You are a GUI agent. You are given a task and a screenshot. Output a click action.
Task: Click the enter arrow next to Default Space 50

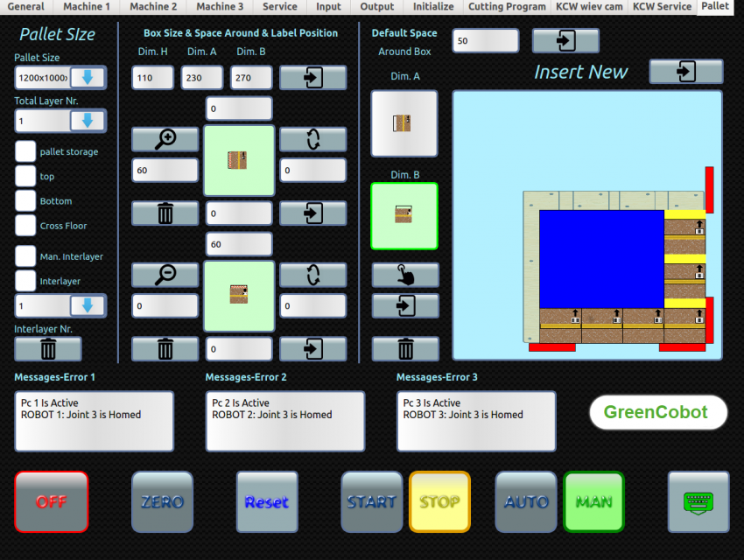[565, 40]
